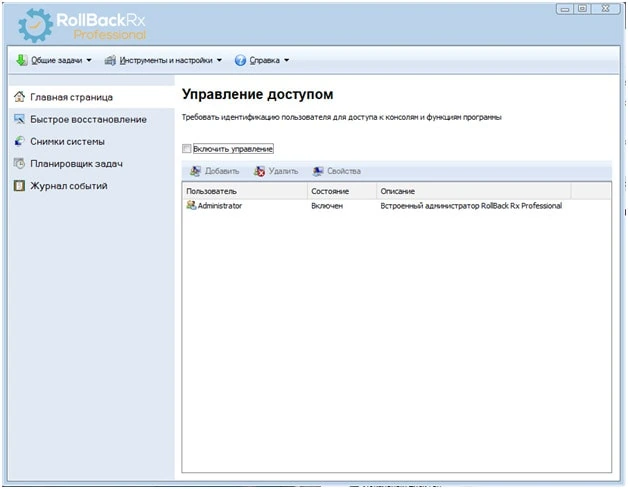Select the Administrator row name
The width and height of the screenshot is (628, 489).
pyautogui.click(x=220, y=205)
